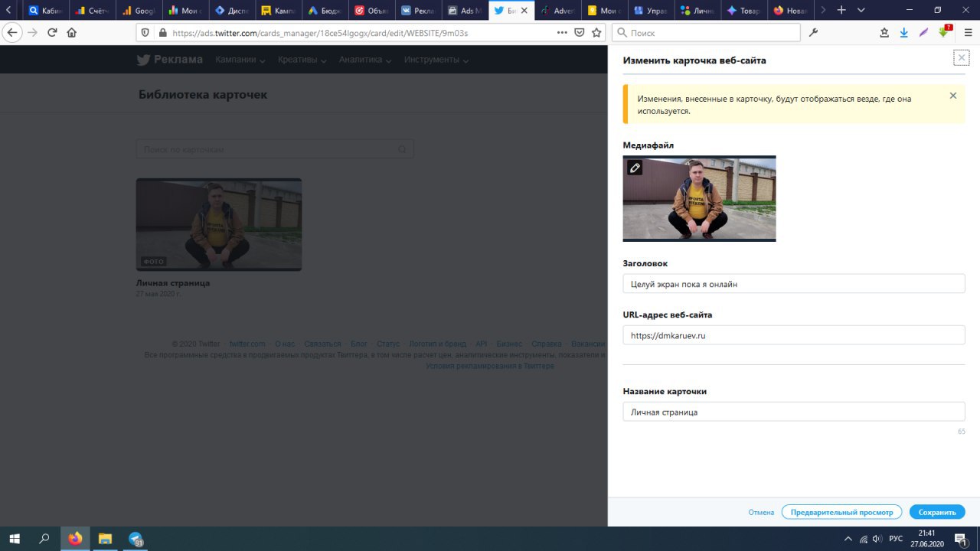Screen dimensions: 980x551
Task: Open the Справка footer link
Action: [x=547, y=344]
